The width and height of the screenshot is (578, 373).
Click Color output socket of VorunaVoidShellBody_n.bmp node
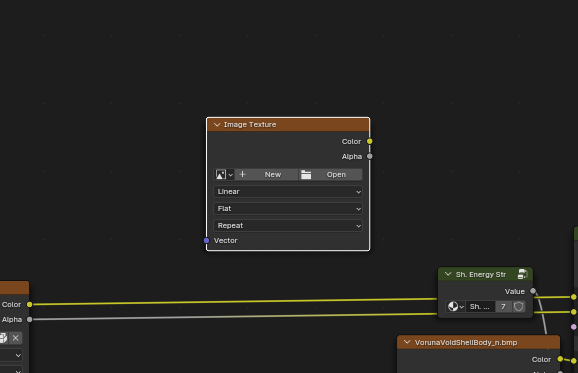pyautogui.click(x=560, y=359)
